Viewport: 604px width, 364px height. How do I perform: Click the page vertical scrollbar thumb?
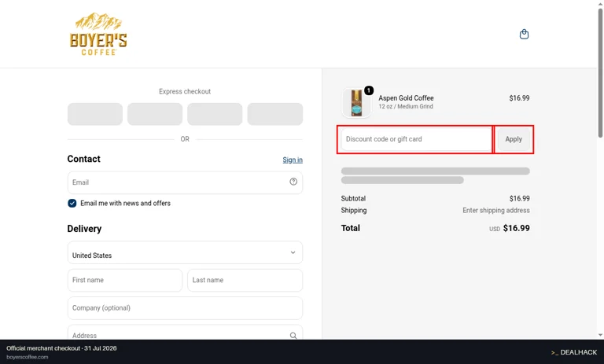[x=601, y=73]
